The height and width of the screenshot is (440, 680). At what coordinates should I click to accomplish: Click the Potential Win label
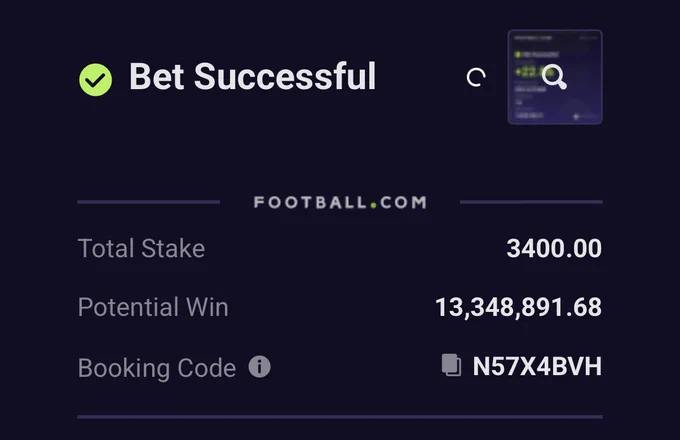[153, 307]
